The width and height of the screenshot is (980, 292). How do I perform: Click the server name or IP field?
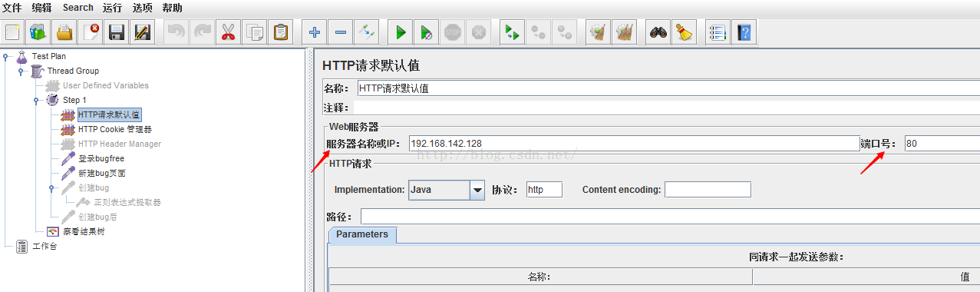(x=634, y=143)
